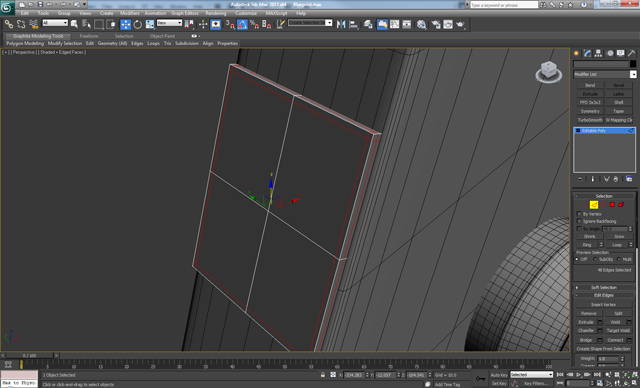
Task: Activate the Select and Move tool
Action: coord(125,24)
